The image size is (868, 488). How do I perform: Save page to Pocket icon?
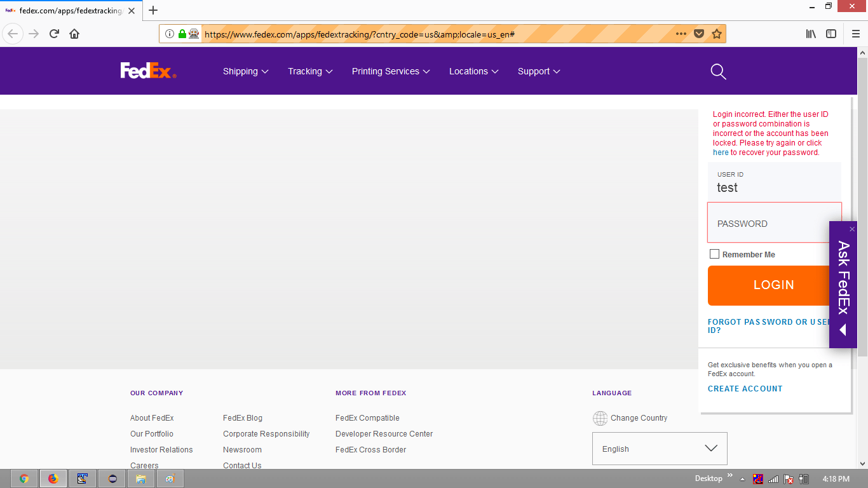(699, 34)
